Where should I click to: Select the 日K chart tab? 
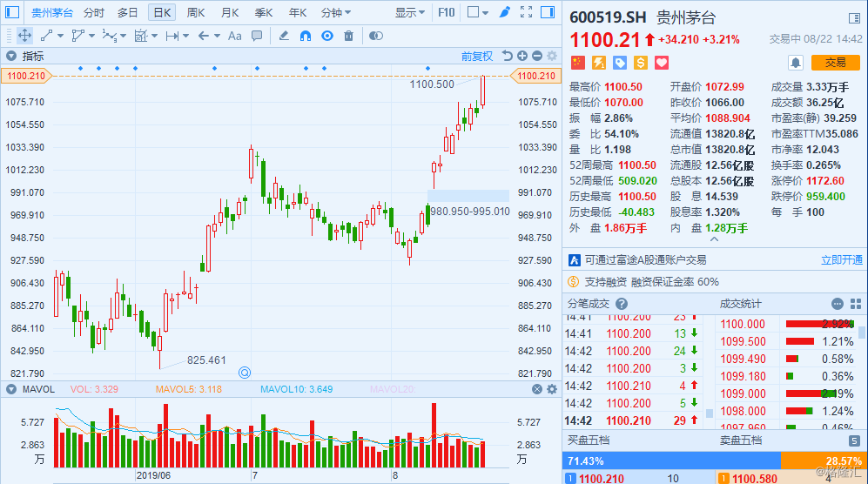pos(162,12)
